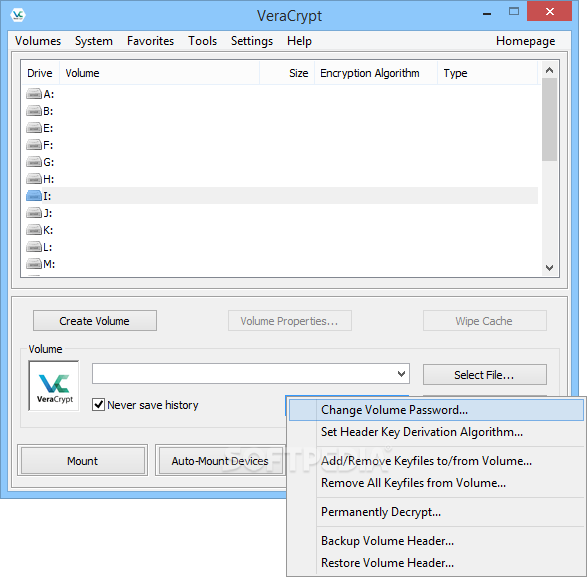Click the VeraCrypt logo in Volume group

(54, 386)
